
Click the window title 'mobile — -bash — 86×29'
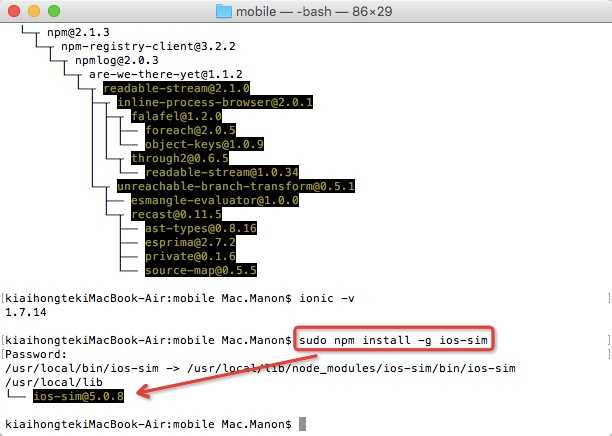pos(314,11)
